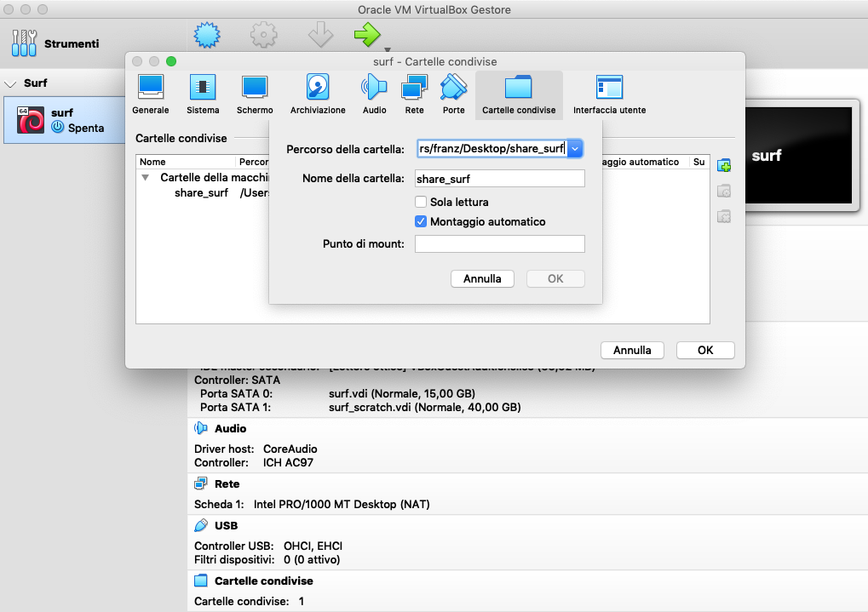This screenshot has width=868, height=612.
Task: Click the remove shared folder icon
Action: click(x=724, y=216)
